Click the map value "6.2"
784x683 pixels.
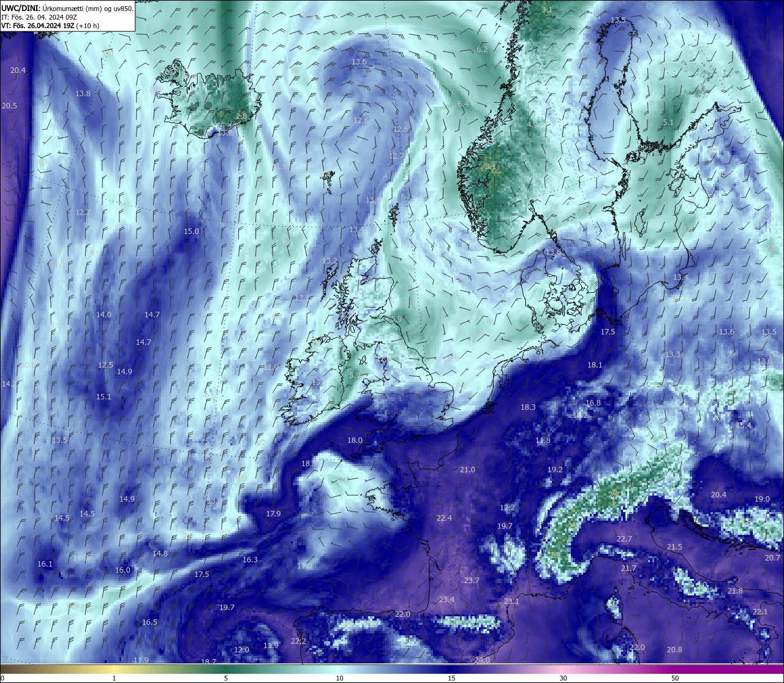pos(482,50)
